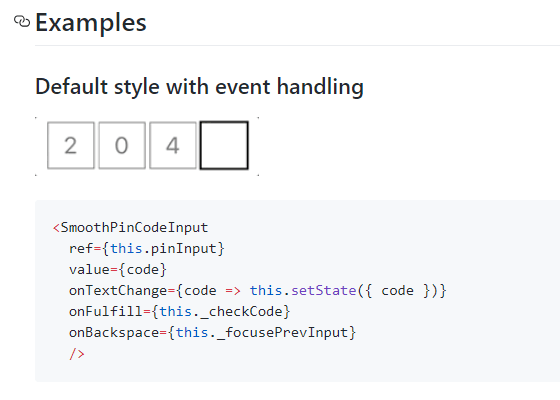
Task: Click the 'value={code}' code line
Action: [118, 270]
